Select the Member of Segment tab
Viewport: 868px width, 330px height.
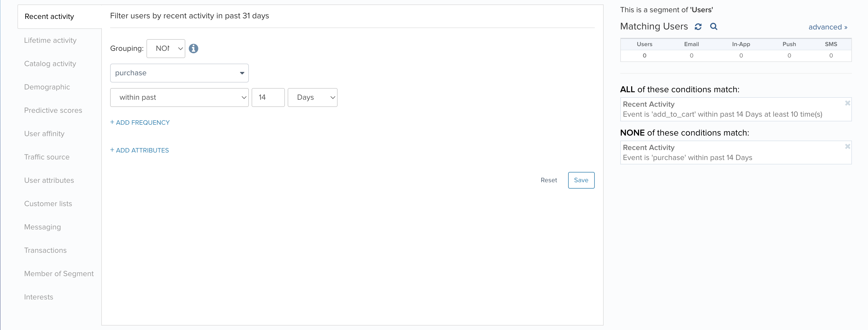[59, 274]
